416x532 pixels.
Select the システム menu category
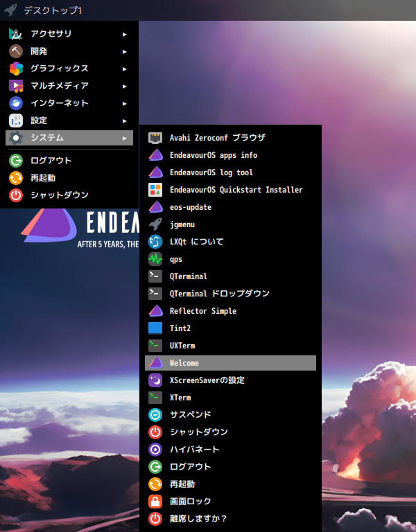[69, 138]
